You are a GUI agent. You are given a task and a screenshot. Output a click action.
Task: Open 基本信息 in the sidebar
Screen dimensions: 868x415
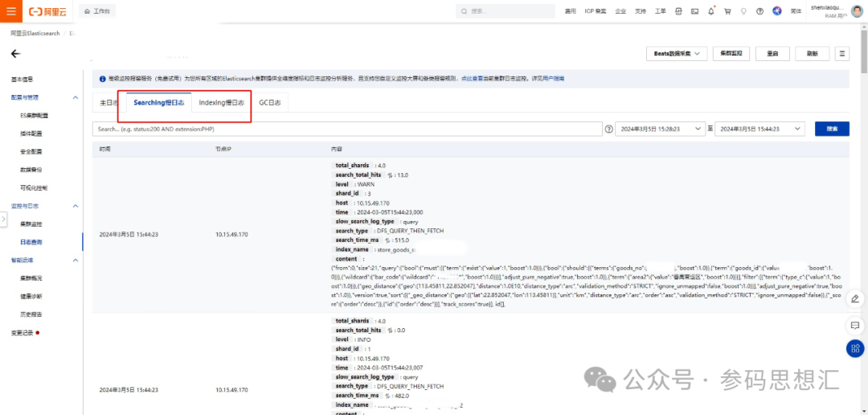[23, 80]
